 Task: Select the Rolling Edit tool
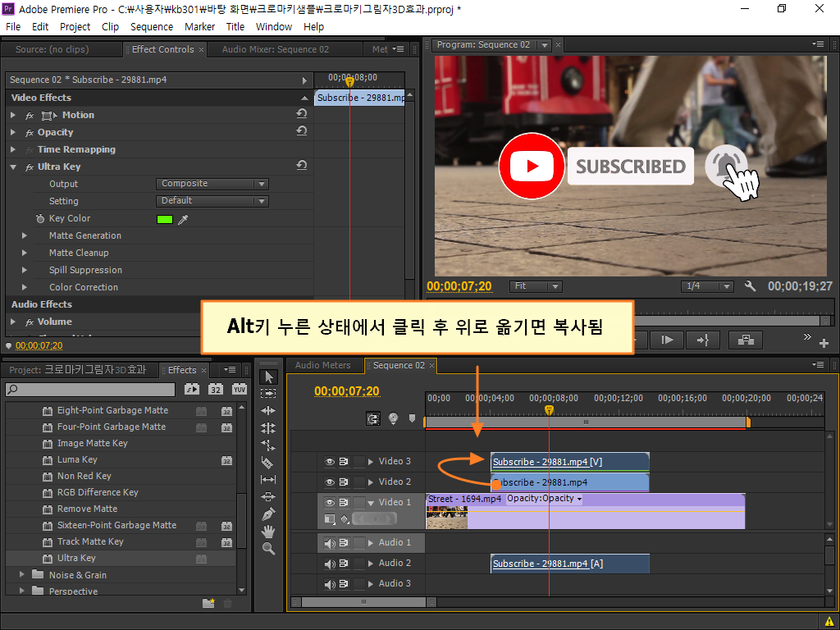pyautogui.click(x=268, y=428)
